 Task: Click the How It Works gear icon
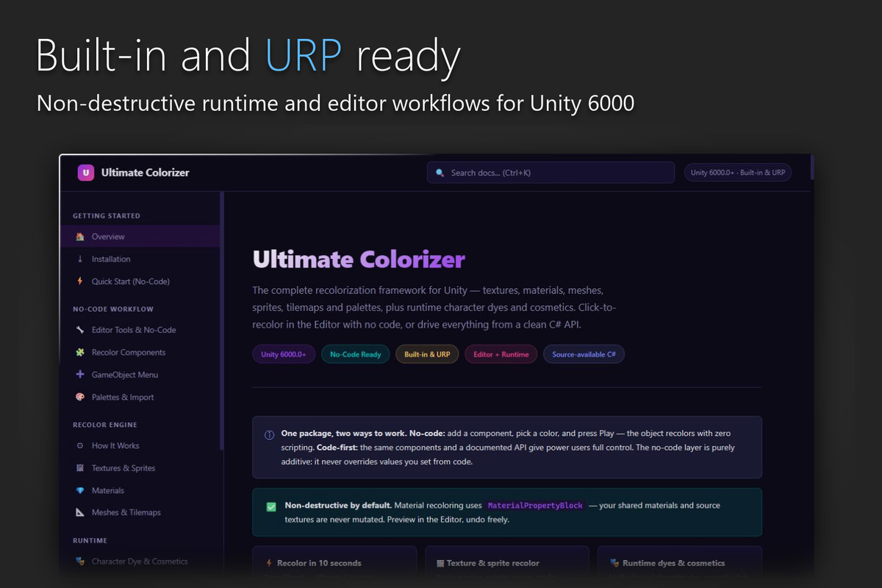click(x=80, y=445)
